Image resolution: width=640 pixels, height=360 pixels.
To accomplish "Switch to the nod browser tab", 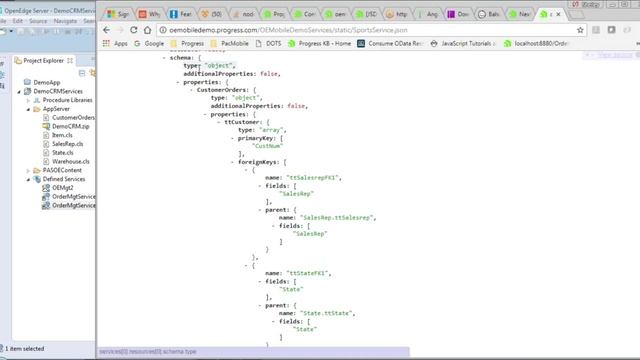I will point(243,14).
